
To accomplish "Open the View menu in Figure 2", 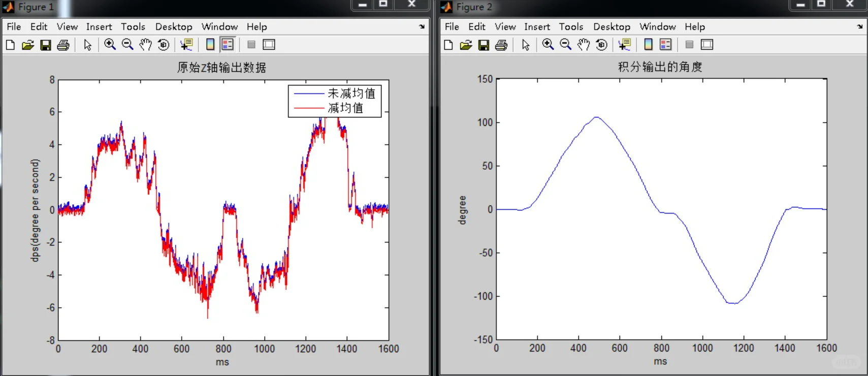I will [x=505, y=27].
